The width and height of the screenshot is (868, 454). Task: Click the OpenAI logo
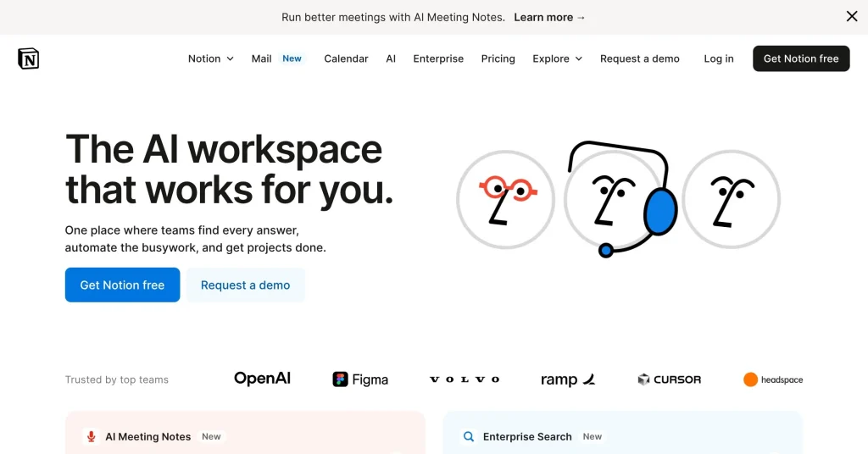tap(263, 379)
